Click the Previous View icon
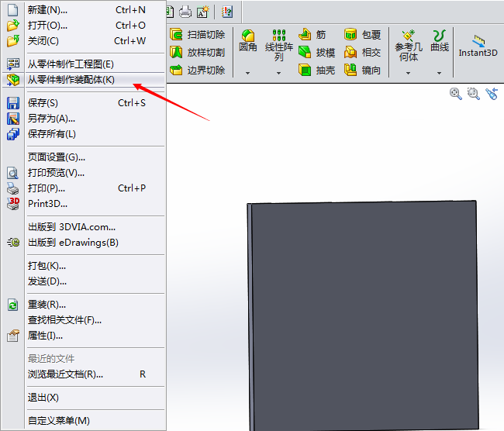This screenshot has width=504, height=431. click(x=492, y=94)
